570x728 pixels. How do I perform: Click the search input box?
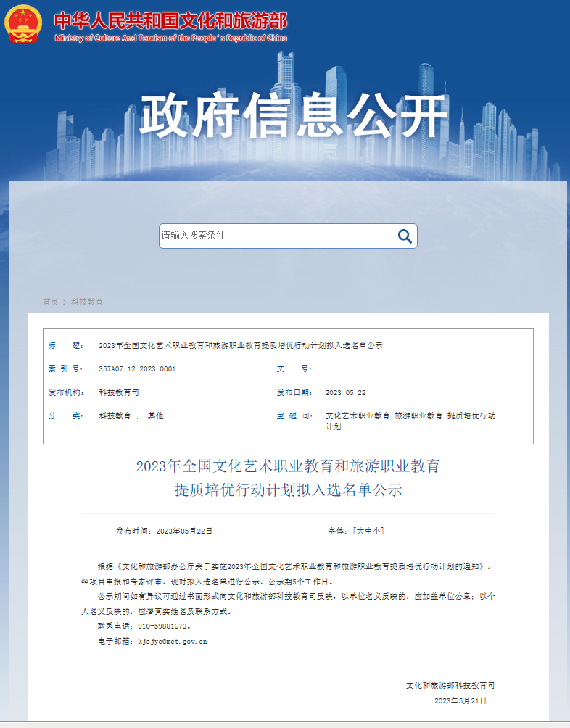(x=276, y=236)
